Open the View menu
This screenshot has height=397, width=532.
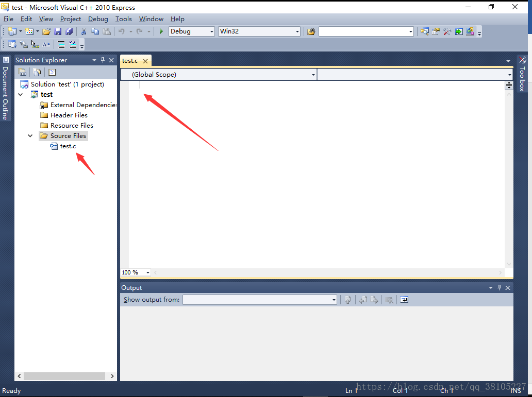tap(46, 19)
